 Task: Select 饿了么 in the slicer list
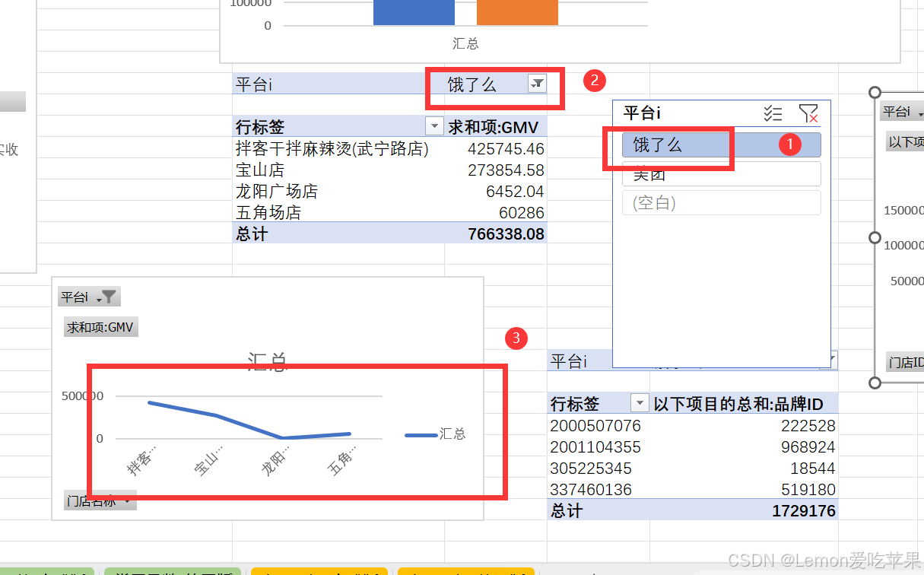pos(721,145)
